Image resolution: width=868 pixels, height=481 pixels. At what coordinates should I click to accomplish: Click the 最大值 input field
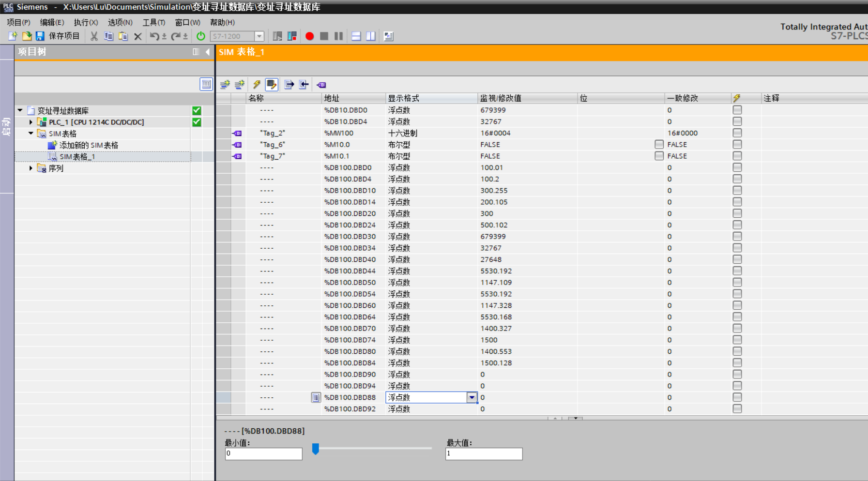[484, 453]
